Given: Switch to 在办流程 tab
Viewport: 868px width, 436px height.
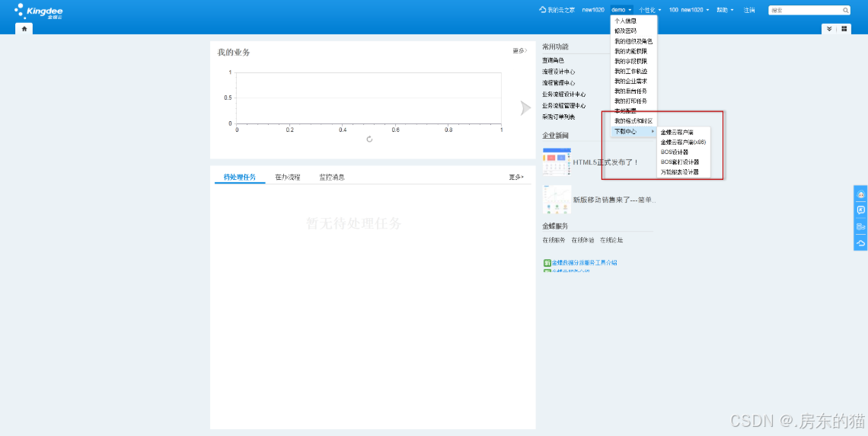Looking at the screenshot, I should pos(287,178).
